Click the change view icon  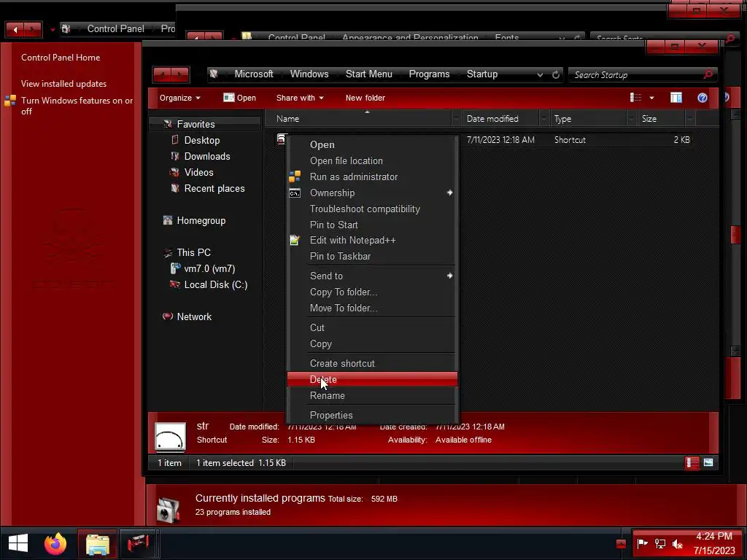point(635,98)
